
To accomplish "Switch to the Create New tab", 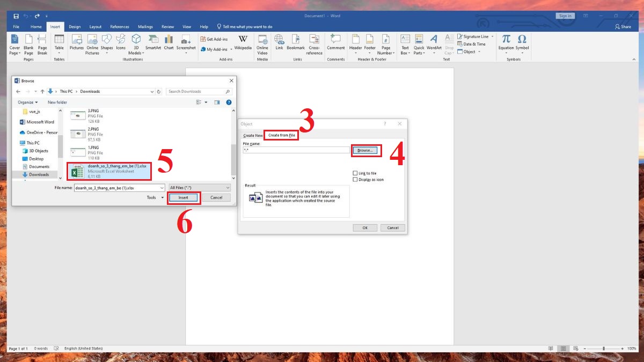I will click(x=253, y=136).
